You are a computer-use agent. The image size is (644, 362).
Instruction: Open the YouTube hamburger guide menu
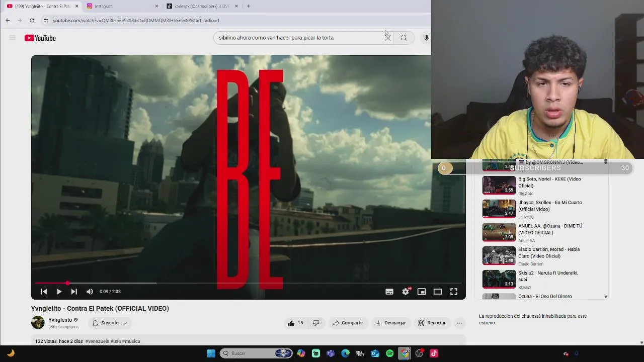(x=13, y=38)
